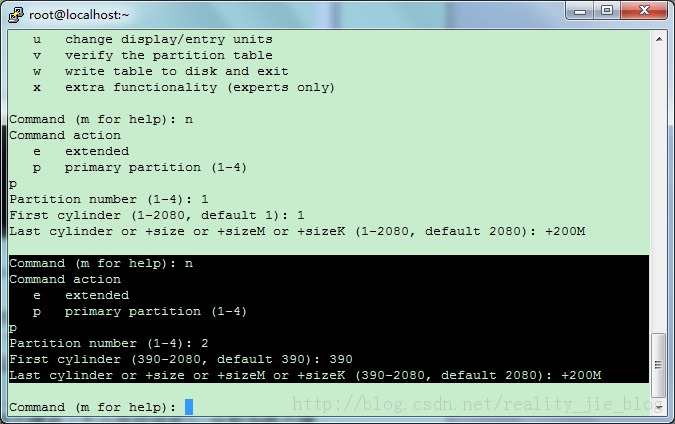675x424 pixels.
Task: Click 'extended' in the highlighted block
Action: [x=97, y=295]
